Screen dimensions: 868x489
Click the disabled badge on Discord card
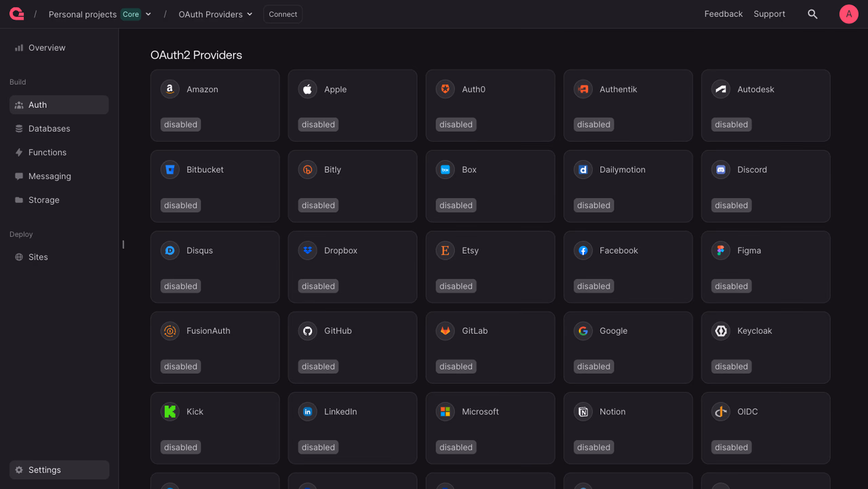(731, 205)
